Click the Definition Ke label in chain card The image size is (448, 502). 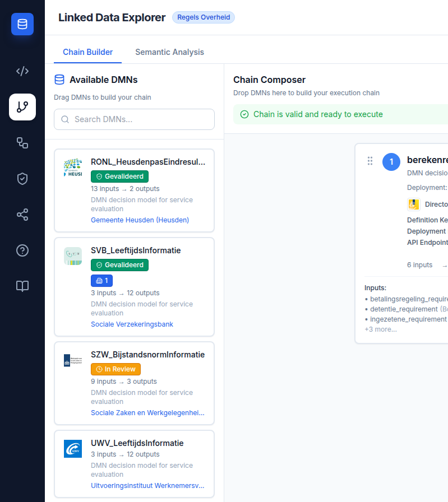tap(427, 220)
